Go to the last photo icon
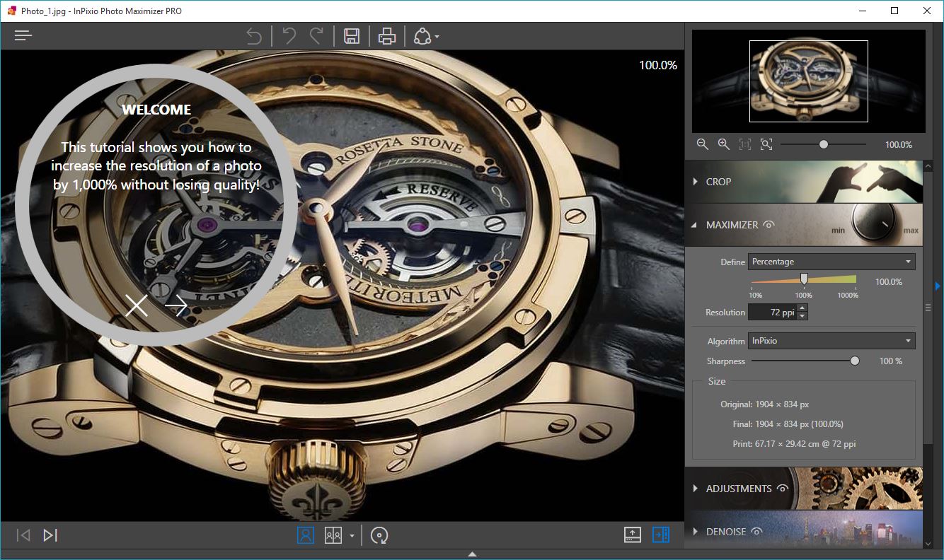 point(50,535)
